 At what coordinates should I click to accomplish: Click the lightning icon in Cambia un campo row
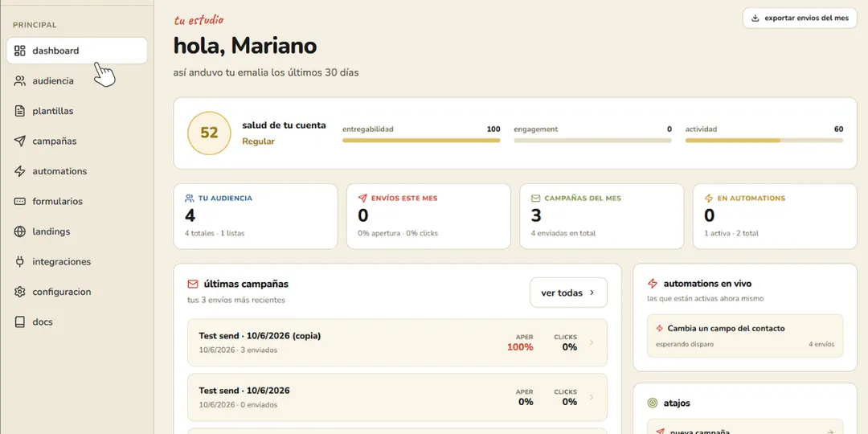[659, 328]
